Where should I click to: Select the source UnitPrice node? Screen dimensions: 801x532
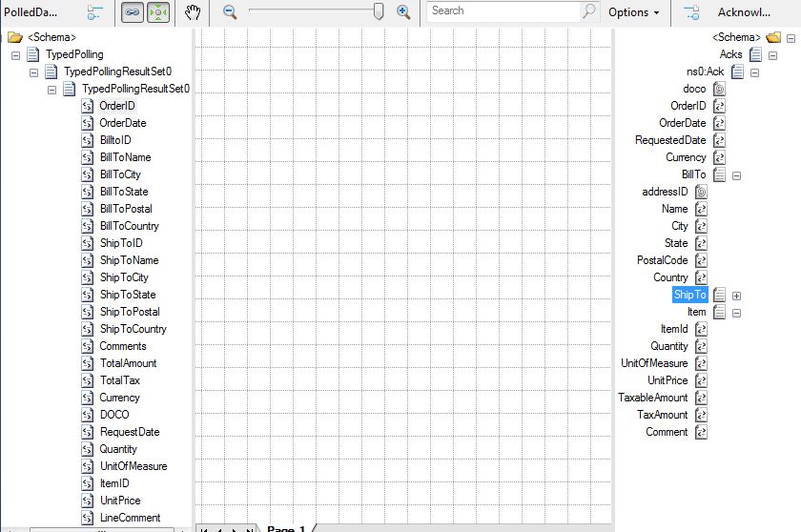[120, 501]
